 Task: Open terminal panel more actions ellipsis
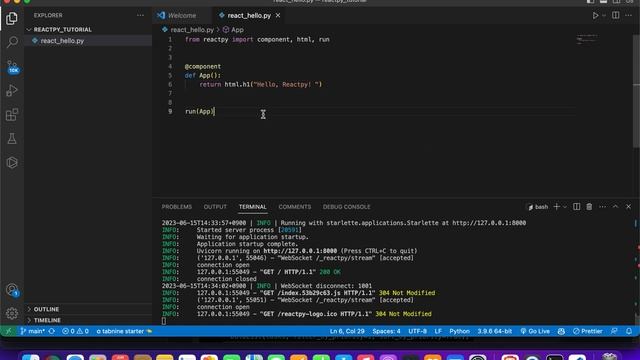(x=602, y=207)
